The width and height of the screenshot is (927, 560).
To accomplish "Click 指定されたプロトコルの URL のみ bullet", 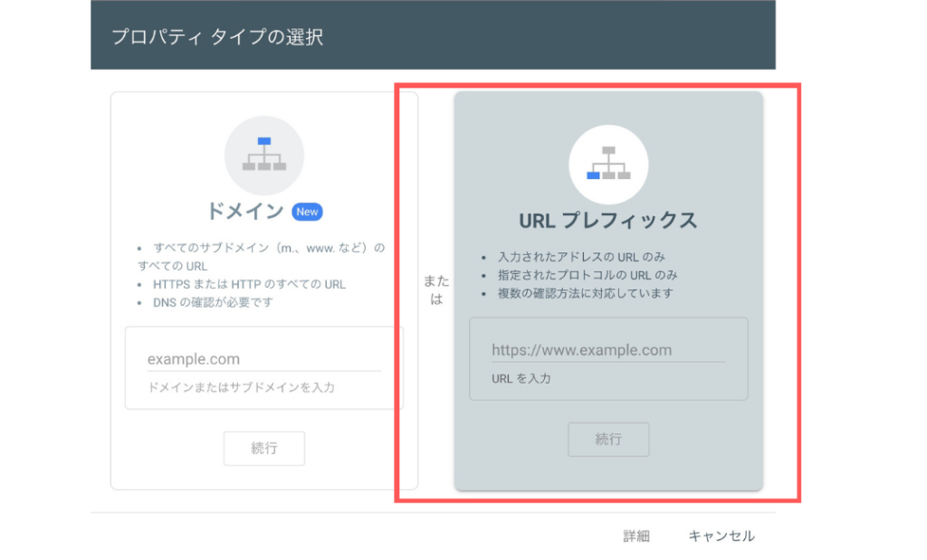I will pyautogui.click(x=588, y=275).
